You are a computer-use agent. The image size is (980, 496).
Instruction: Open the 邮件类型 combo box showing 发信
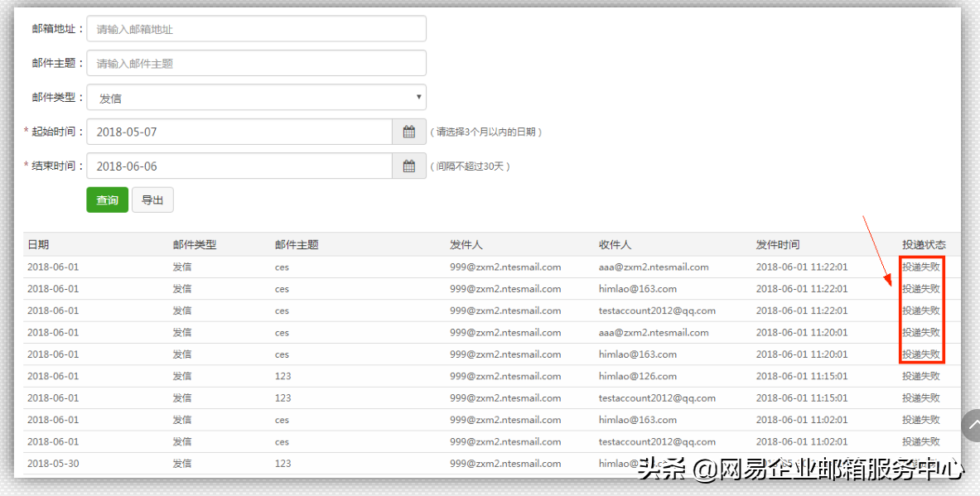tap(256, 97)
